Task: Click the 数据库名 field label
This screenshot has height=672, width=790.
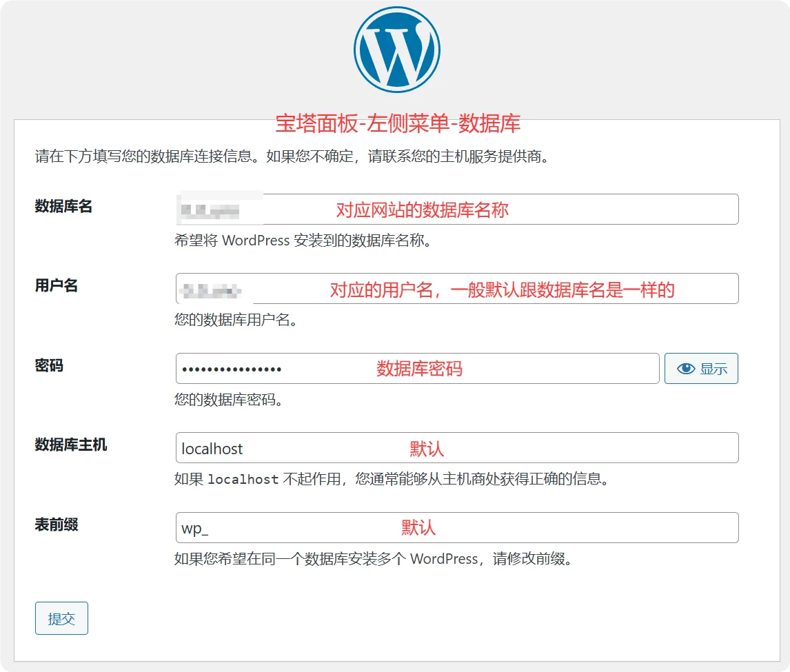Action: 63,207
